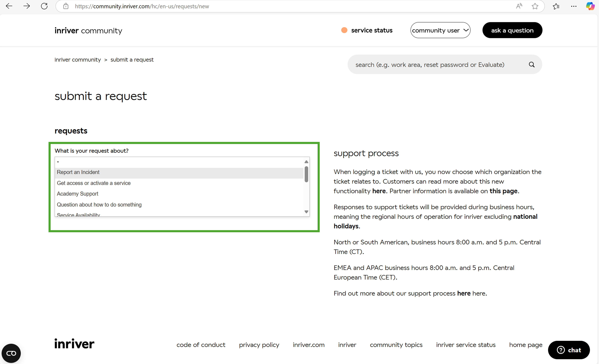
Task: Open the 'inriver' footer link
Action: 347,345
